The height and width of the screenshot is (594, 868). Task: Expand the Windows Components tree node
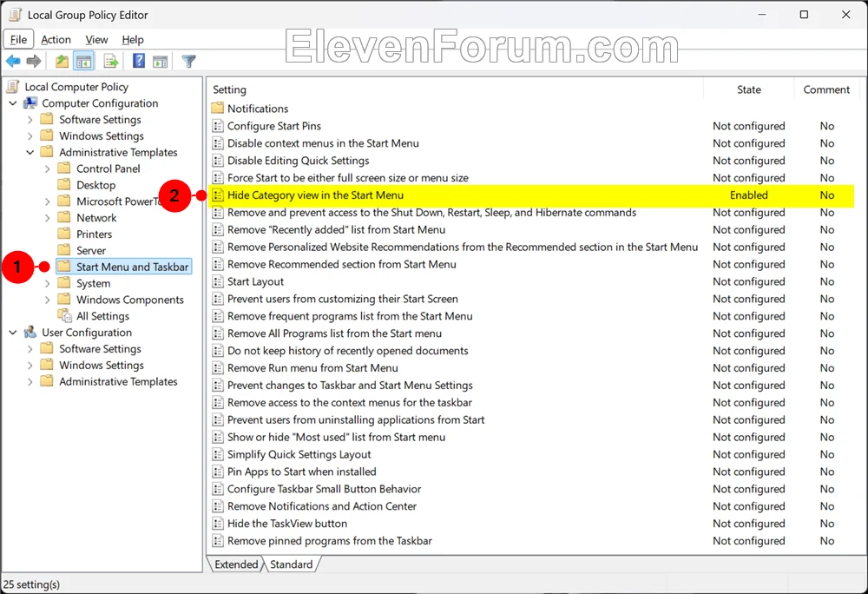[x=47, y=300]
